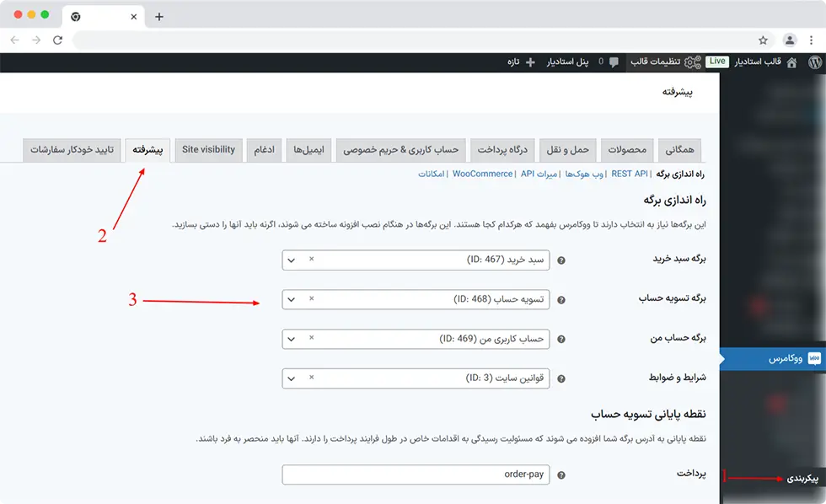
Task: Open راه اندازی برگه sub-link
Action: (x=680, y=174)
